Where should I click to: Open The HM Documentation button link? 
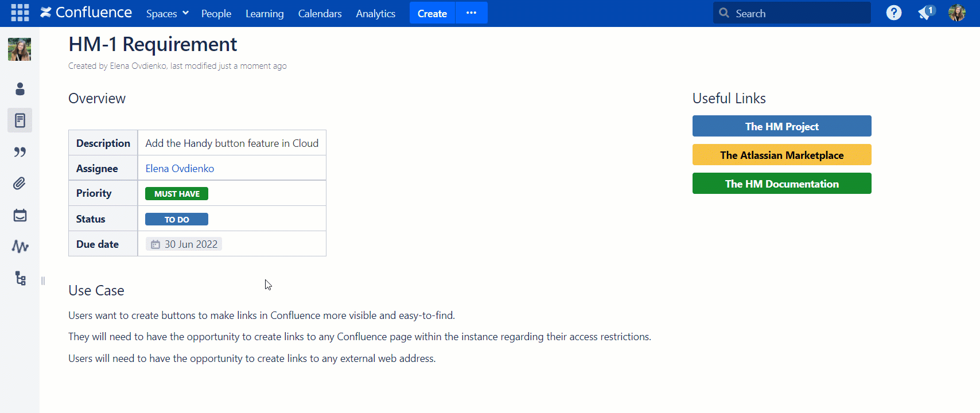[781, 184]
